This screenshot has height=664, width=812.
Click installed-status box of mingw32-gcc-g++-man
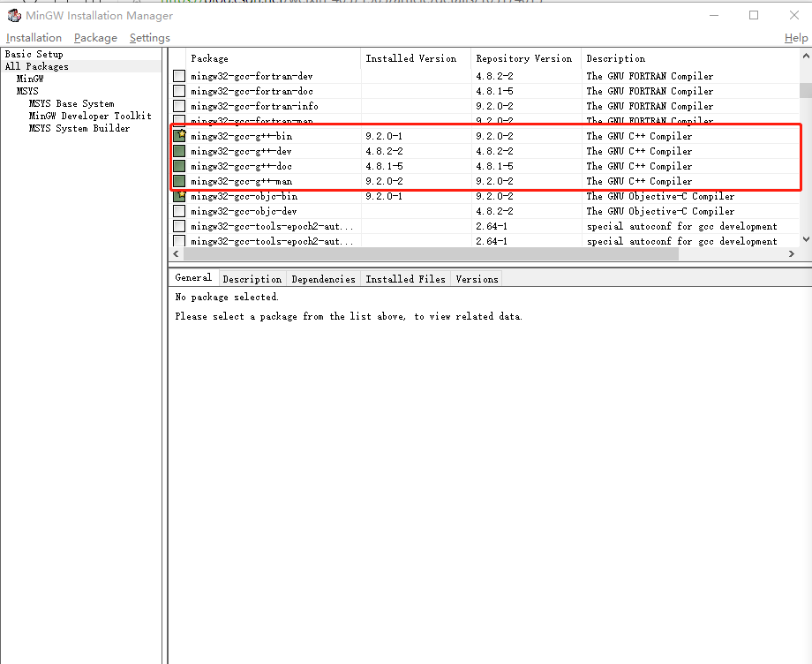[179, 181]
